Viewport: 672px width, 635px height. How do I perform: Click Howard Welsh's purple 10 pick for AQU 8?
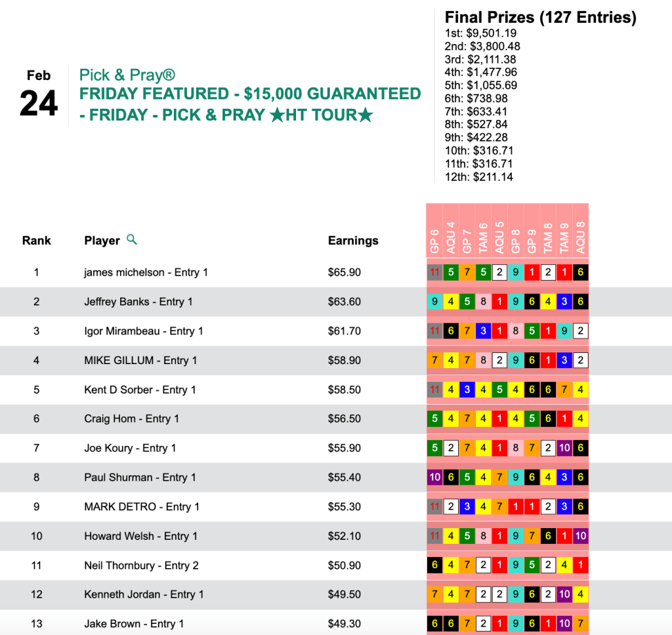click(580, 536)
